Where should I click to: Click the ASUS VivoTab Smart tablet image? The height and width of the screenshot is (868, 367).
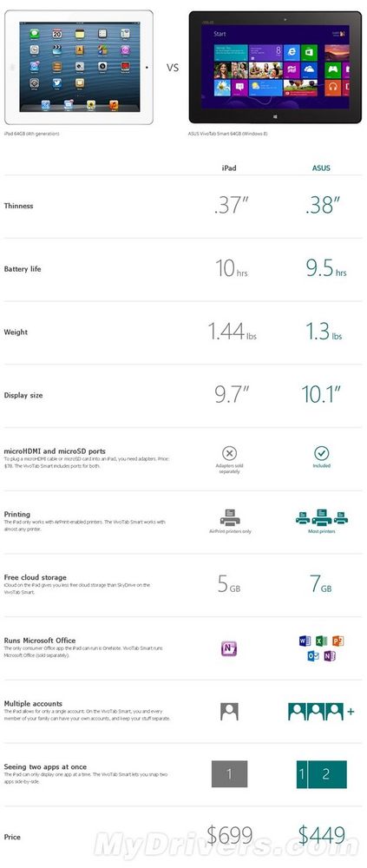tap(275, 67)
